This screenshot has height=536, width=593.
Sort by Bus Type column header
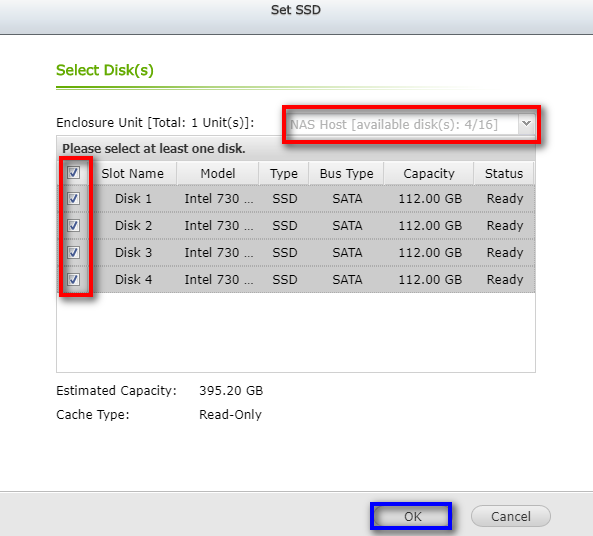346,174
